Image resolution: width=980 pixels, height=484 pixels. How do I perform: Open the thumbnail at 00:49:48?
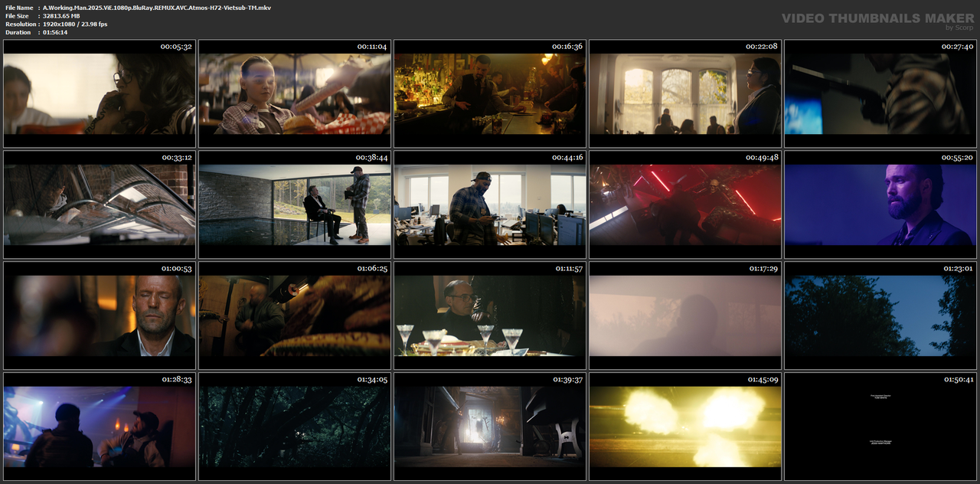[x=685, y=204]
